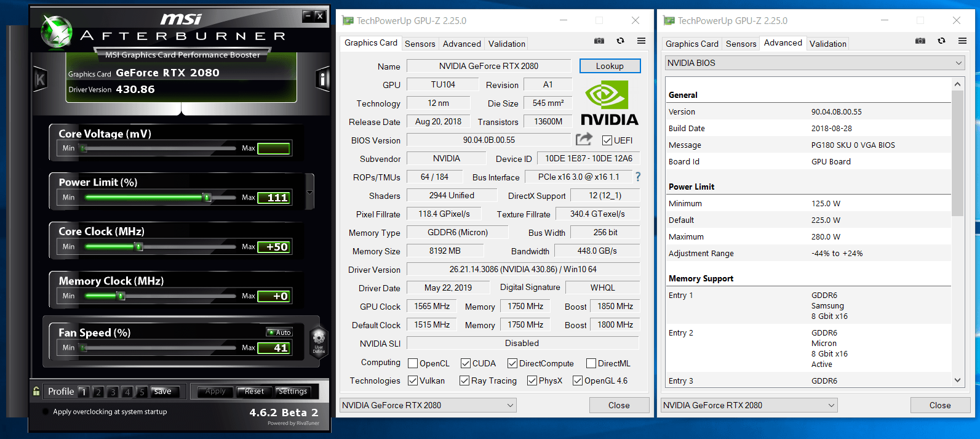Open Afterburner info panel icon

pyautogui.click(x=323, y=79)
